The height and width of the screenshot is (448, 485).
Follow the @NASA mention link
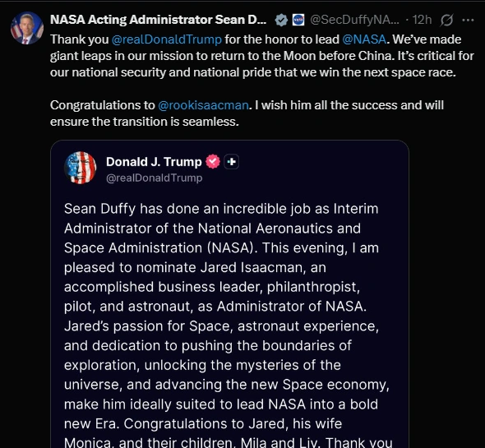point(364,39)
